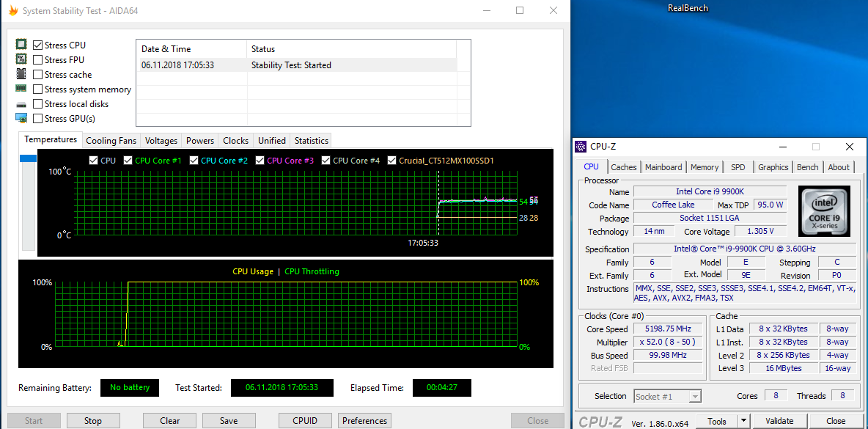
Task: Open the Tools dropdown arrow in CPU-Z
Action: coord(743,421)
